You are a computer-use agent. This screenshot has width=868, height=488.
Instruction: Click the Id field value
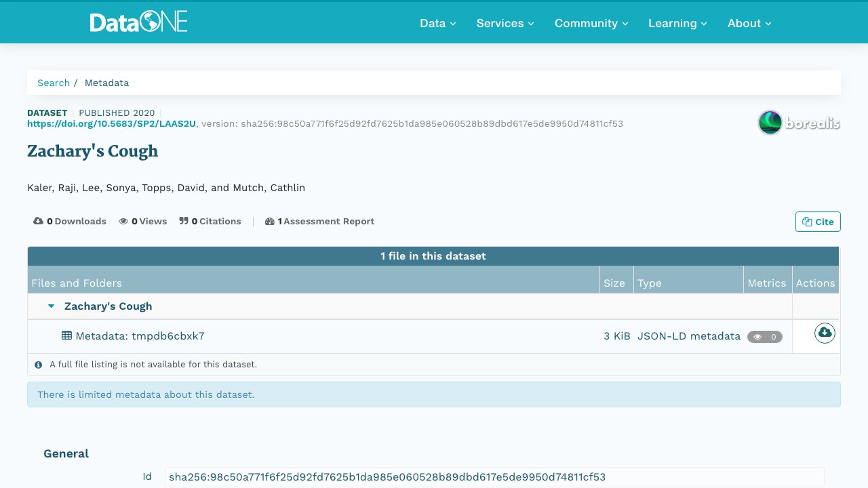[x=495, y=477]
